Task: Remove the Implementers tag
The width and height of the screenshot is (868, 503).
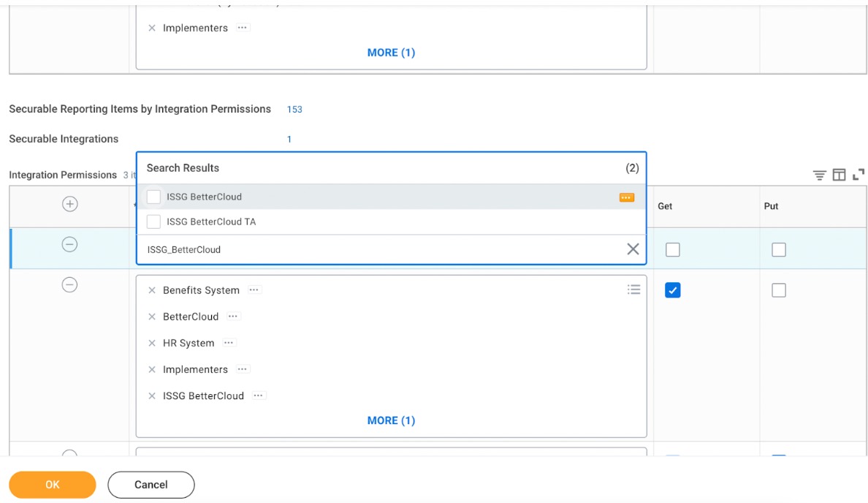Action: click(x=152, y=369)
